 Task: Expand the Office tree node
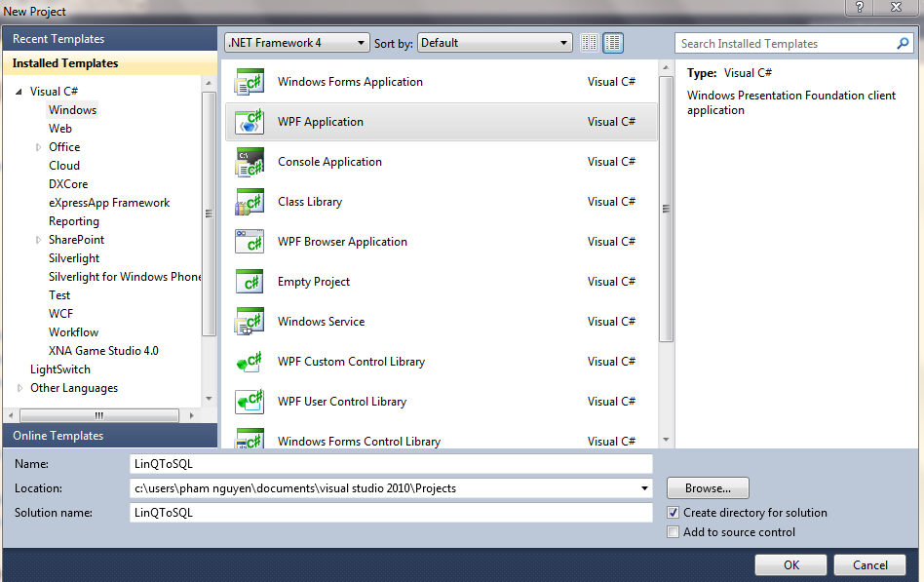point(39,147)
